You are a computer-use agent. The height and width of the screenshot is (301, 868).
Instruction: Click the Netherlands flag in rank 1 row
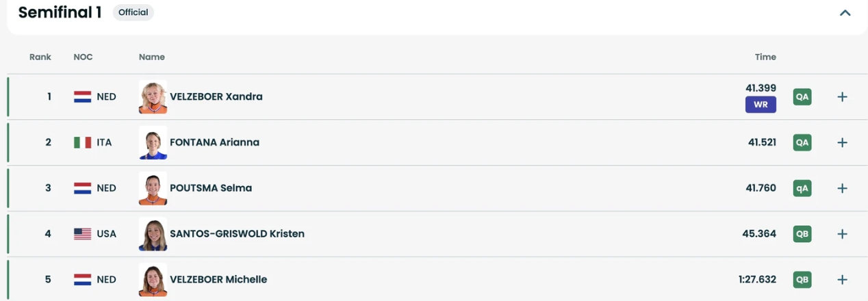click(x=82, y=97)
